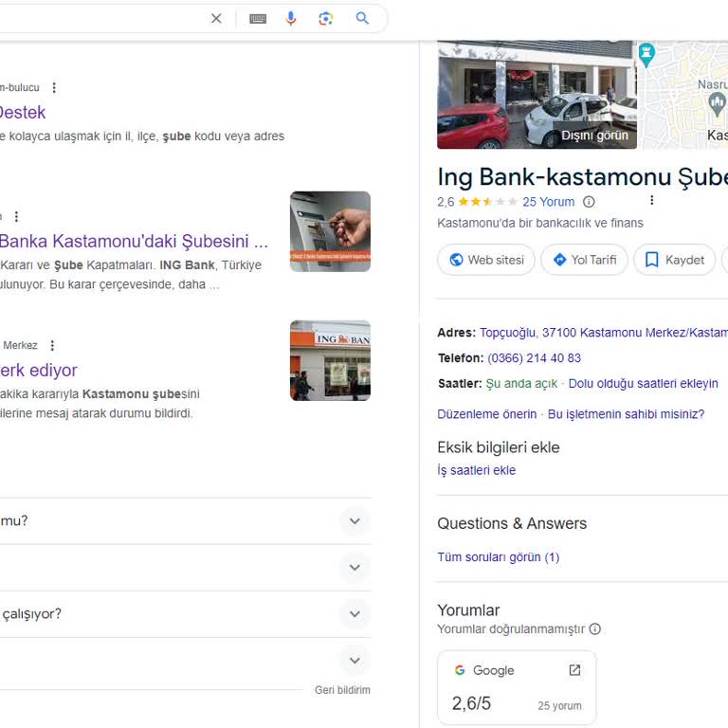Viewport: 728px width, 728px height.
Task: Click the Şu anda açık hours text
Action: coord(521,384)
